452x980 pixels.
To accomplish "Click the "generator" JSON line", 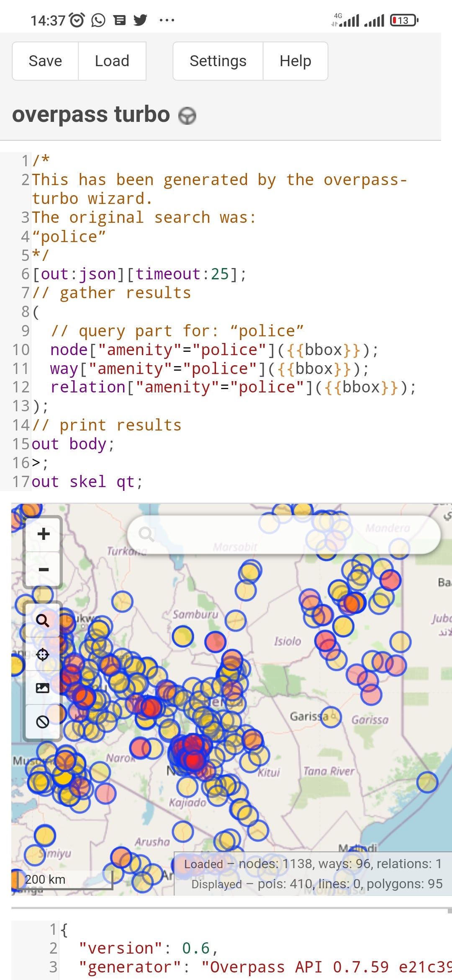I will click(265, 967).
